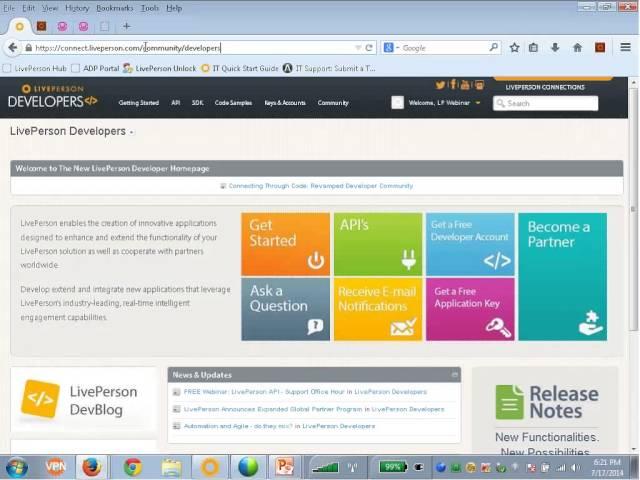This screenshot has width=640, height=480.
Task: Open the URL bar history dropdown arrow
Action: (x=358, y=48)
